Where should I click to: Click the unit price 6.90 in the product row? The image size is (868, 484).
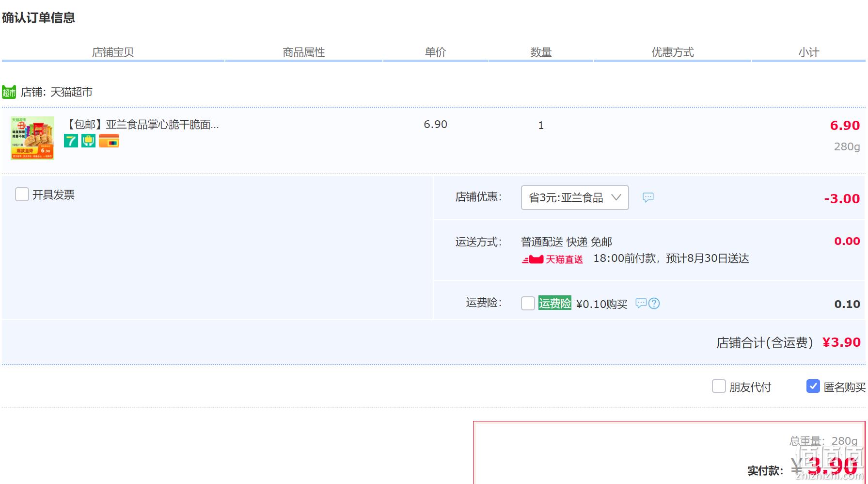click(x=435, y=125)
